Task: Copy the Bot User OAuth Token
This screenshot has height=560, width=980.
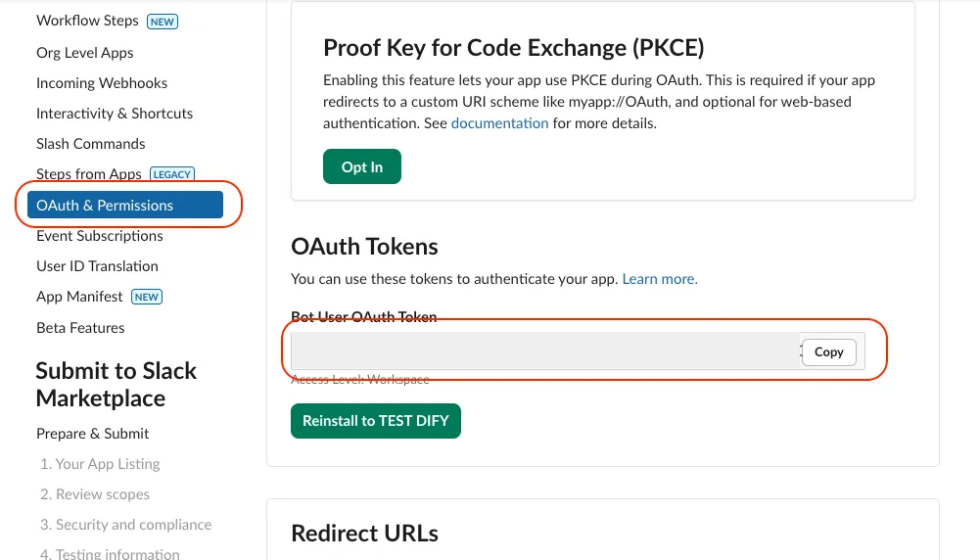Action: pyautogui.click(x=828, y=352)
